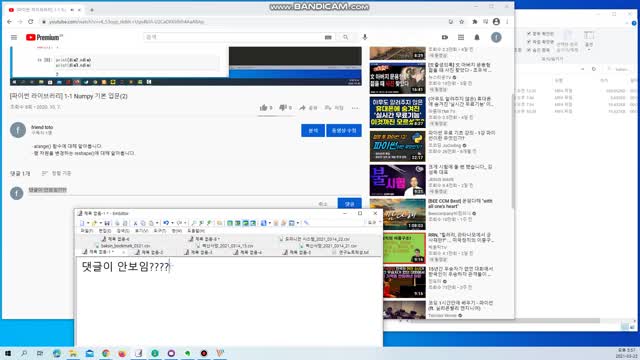Click the Copy icon in EmEditor toolbar
This screenshot has height=360, width=640.
(143, 223)
